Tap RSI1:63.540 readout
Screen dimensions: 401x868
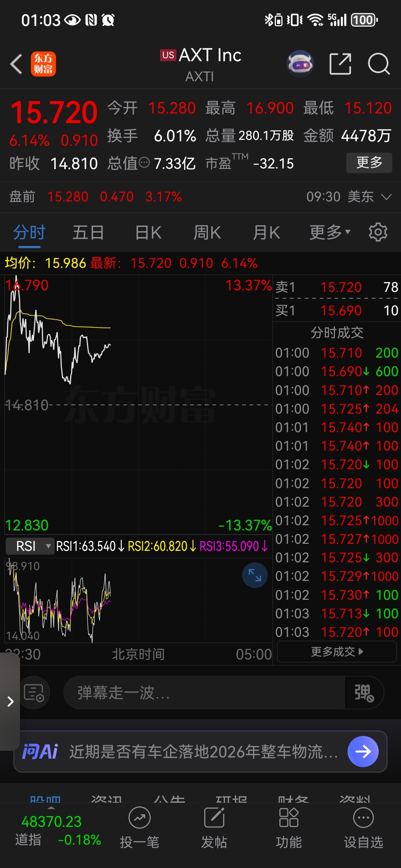pyautogui.click(x=90, y=546)
